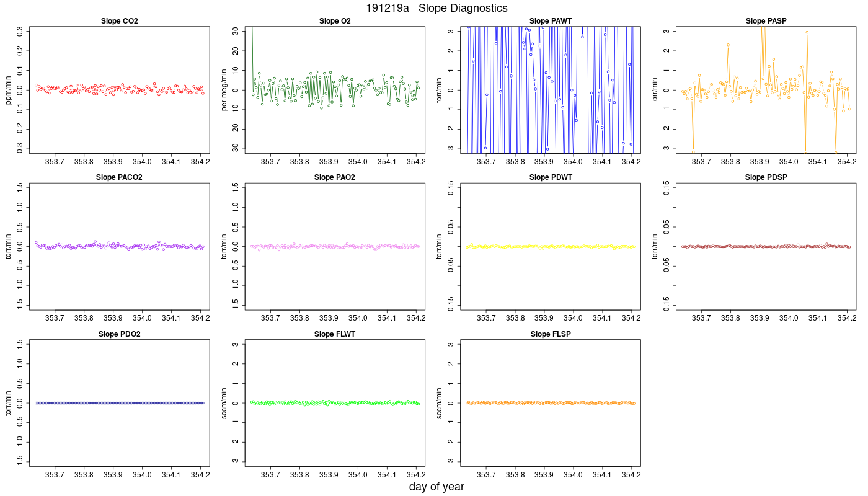Click the brown data series in Slope PDSP
Image resolution: width=868 pixels, height=496 pixels.
[x=765, y=246]
